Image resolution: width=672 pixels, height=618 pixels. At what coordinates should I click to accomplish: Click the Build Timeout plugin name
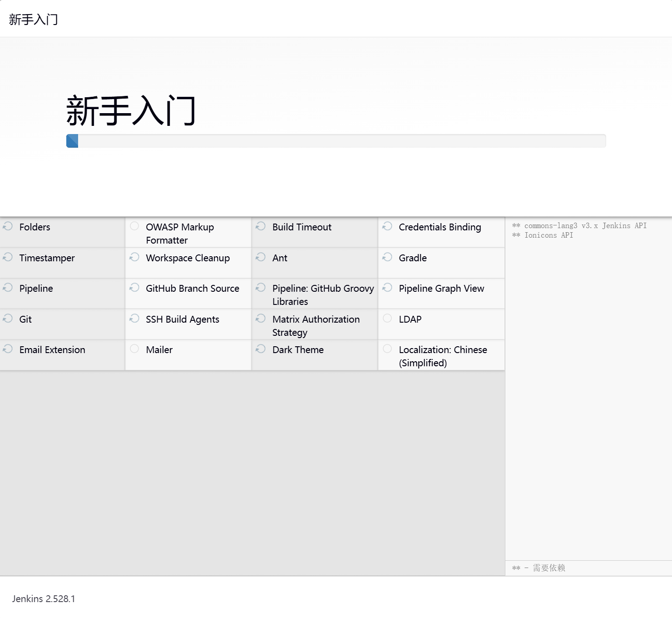302,227
